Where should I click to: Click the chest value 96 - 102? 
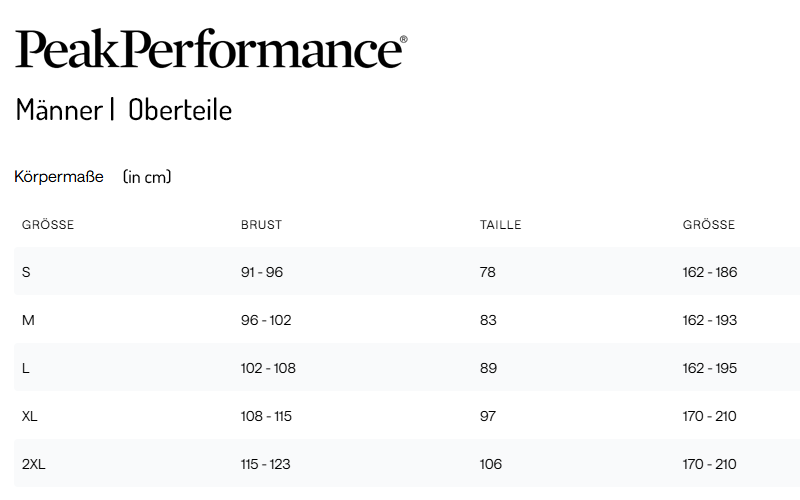(265, 320)
